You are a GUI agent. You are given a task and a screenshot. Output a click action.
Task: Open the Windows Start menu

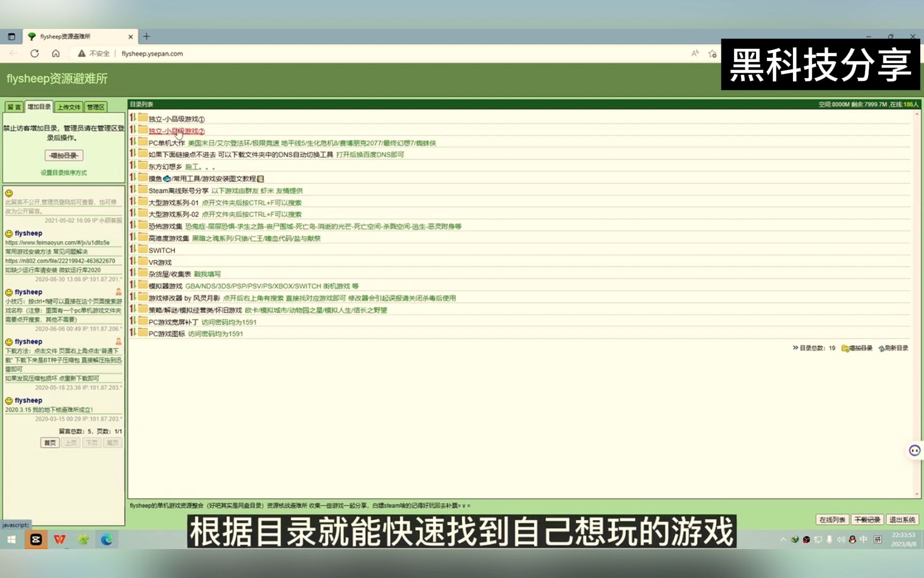click(x=11, y=539)
